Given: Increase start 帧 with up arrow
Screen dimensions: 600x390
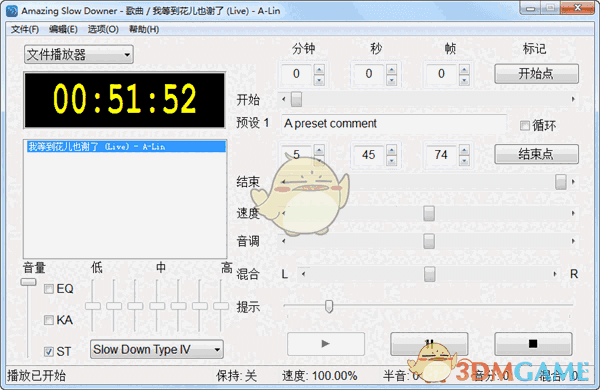Looking at the screenshot, I should 464,69.
